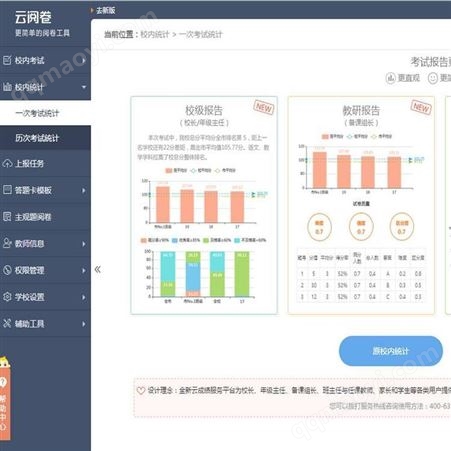The image size is (451, 451).
Task: Click the 原校内统计 blue button
Action: click(391, 351)
